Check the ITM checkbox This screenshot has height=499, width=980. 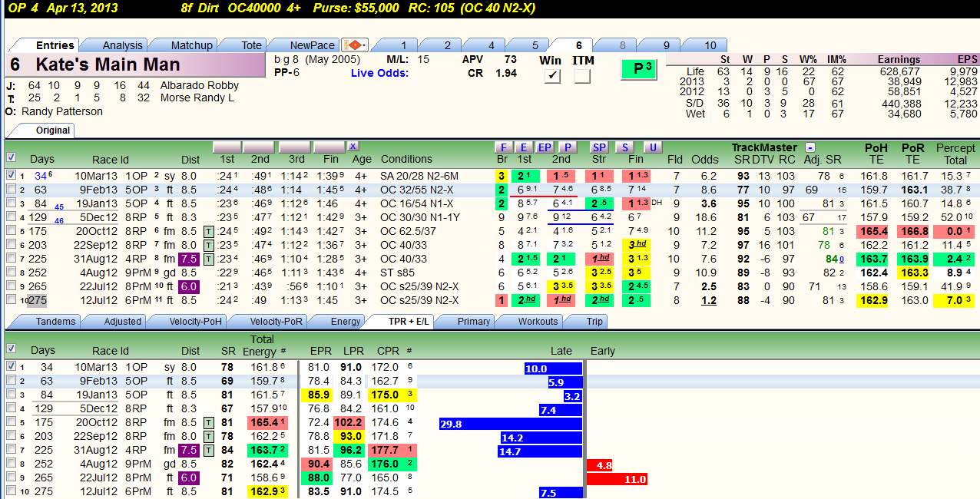(582, 76)
